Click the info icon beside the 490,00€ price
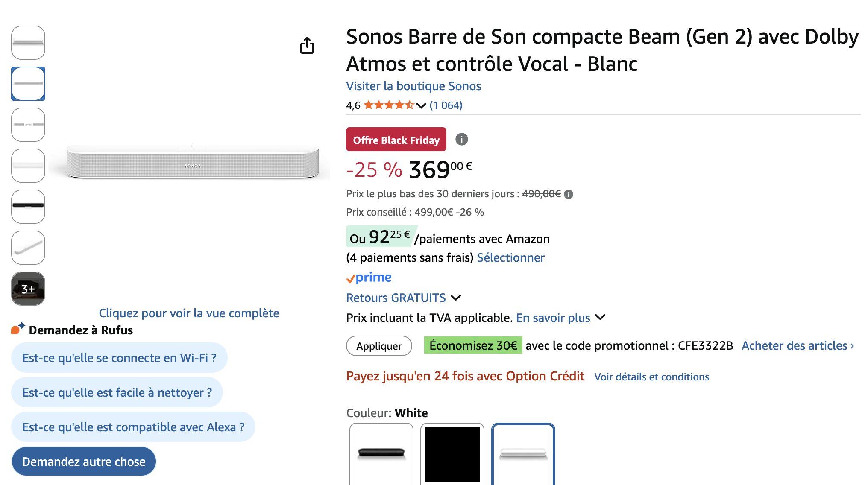Screen dimensions: 868x485 [568, 194]
